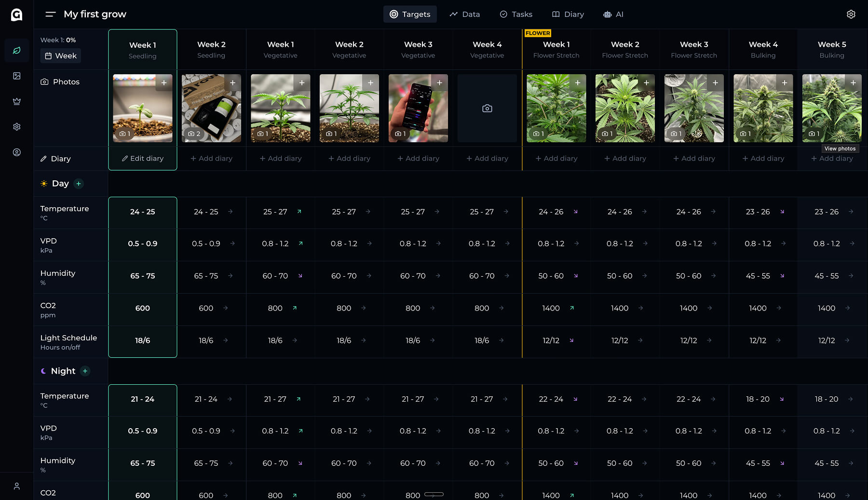Edit the Week 1 diary

click(143, 158)
